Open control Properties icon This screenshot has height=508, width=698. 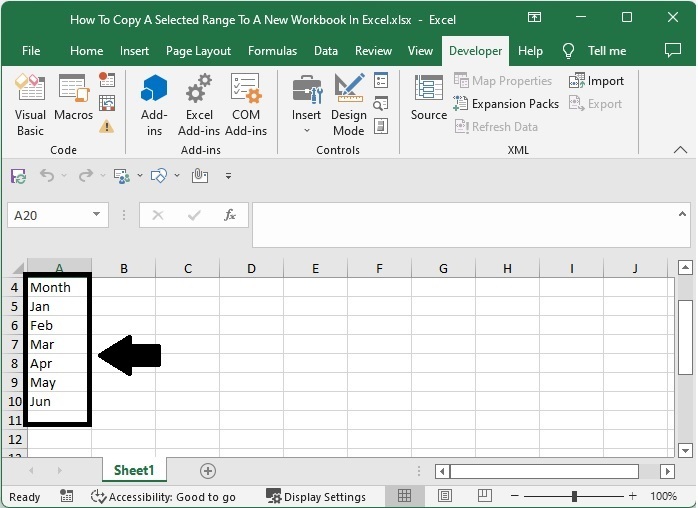(381, 80)
